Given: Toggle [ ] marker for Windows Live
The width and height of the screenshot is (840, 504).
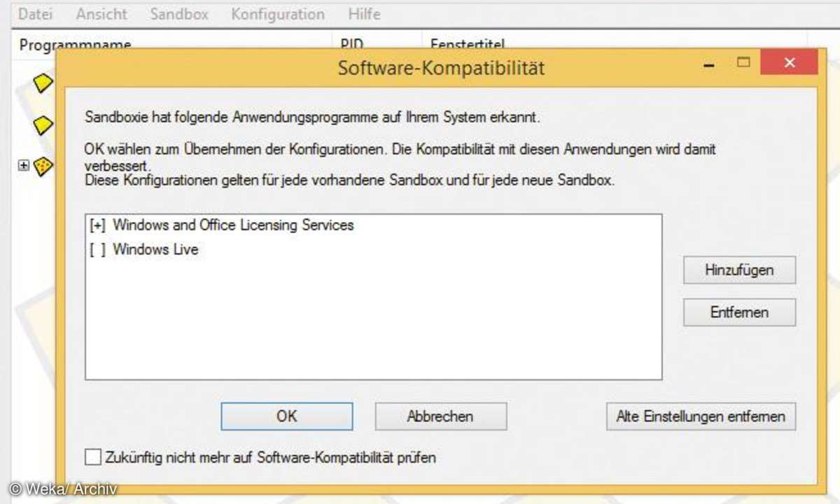Looking at the screenshot, I should (97, 249).
